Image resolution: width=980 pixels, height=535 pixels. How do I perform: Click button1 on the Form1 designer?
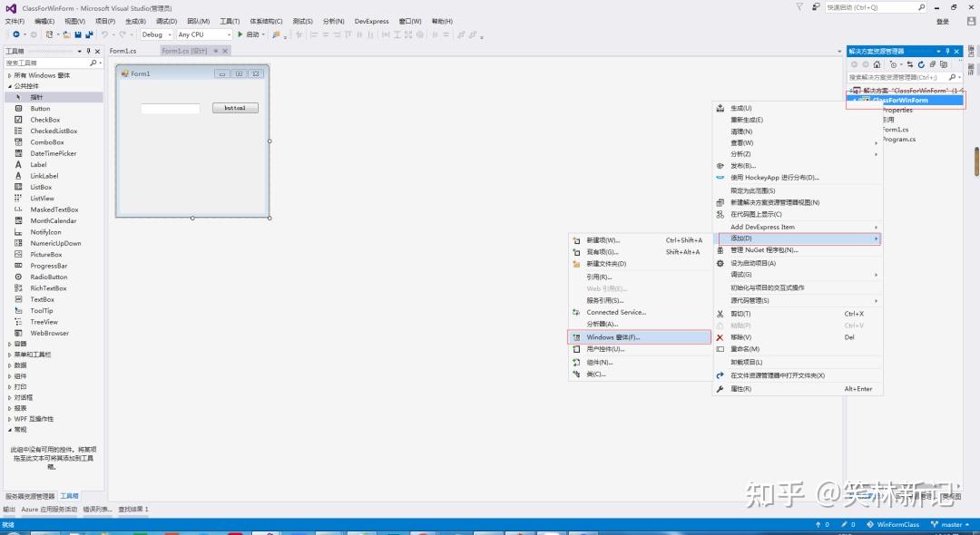click(235, 108)
